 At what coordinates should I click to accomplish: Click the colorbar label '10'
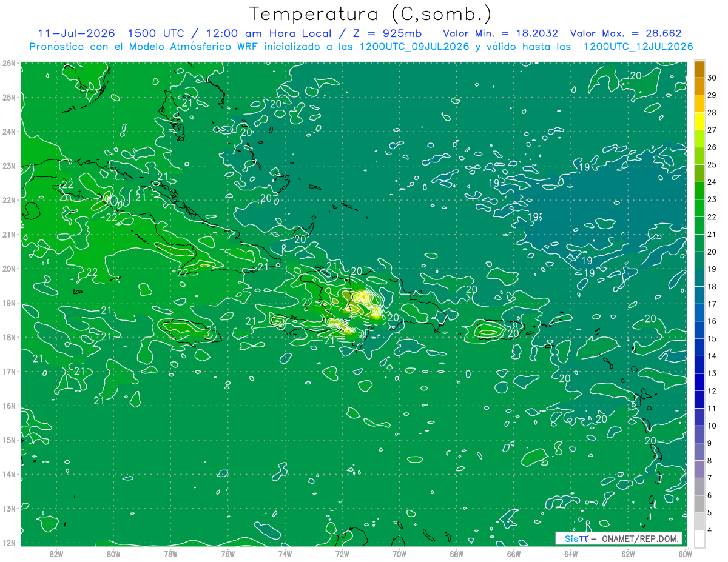[x=712, y=426]
